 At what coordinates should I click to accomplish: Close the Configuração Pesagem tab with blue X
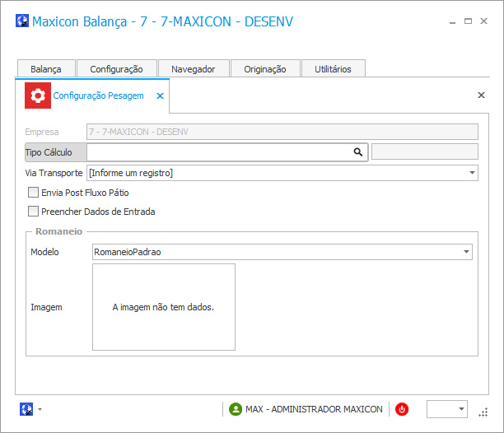point(160,95)
